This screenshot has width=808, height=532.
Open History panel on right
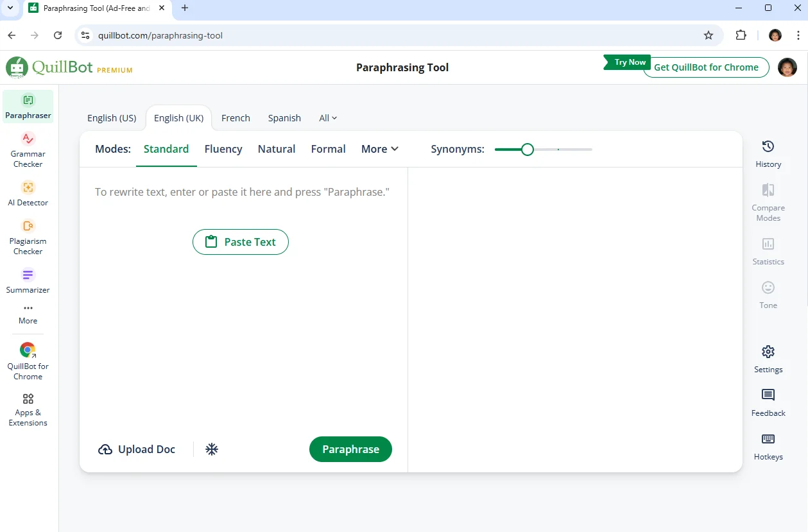click(768, 154)
